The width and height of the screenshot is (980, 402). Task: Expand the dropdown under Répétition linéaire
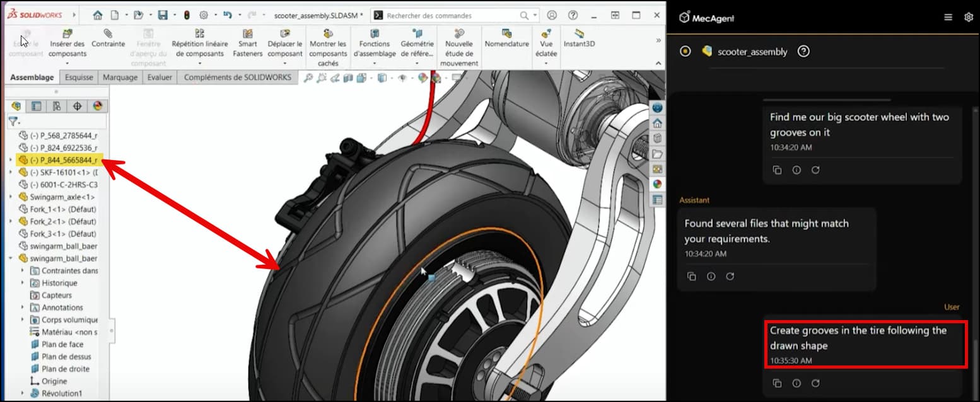click(x=200, y=63)
